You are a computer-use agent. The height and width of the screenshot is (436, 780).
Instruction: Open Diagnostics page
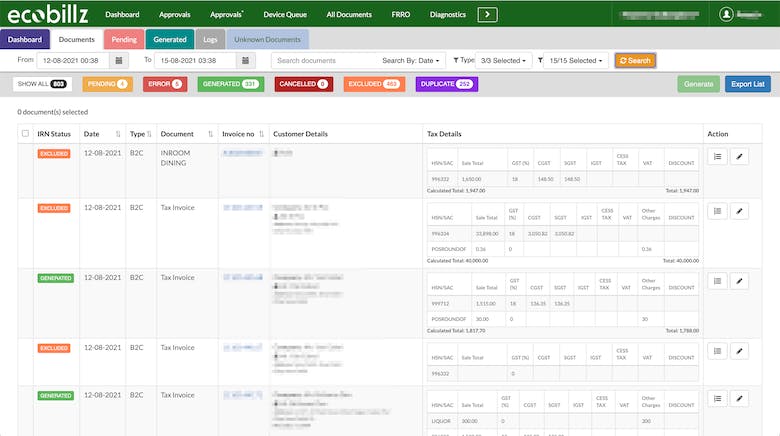(448, 14)
